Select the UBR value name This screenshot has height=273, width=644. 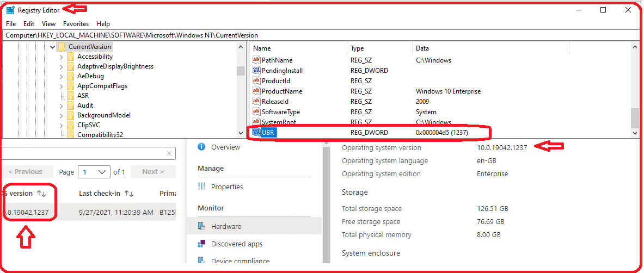click(268, 133)
